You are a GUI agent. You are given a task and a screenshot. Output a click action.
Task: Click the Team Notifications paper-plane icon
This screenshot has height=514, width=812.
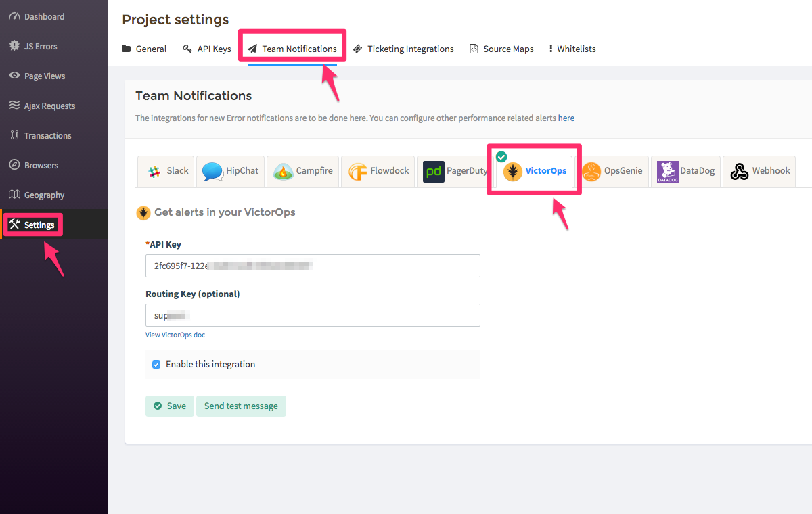pyautogui.click(x=252, y=49)
